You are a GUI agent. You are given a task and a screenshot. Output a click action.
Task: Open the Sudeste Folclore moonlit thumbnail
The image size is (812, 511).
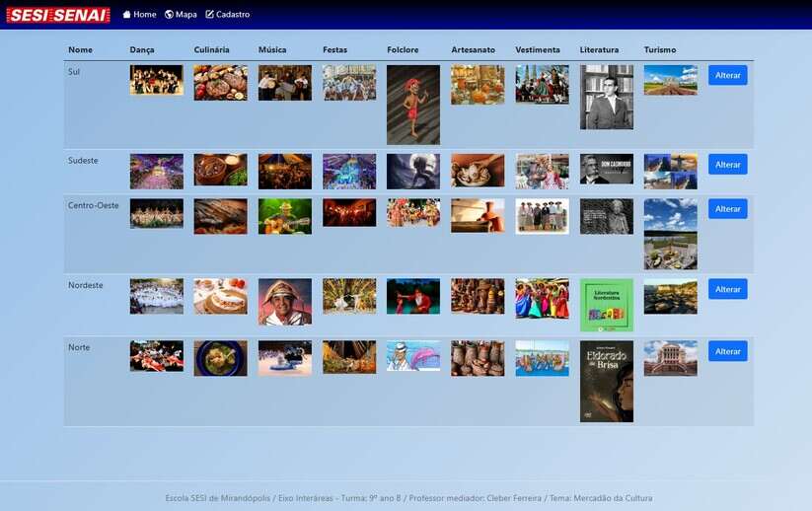pos(413,172)
